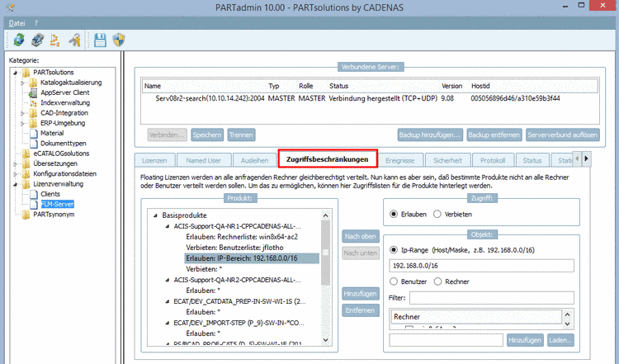
Task: Switch to the Status tab
Action: [532, 161]
